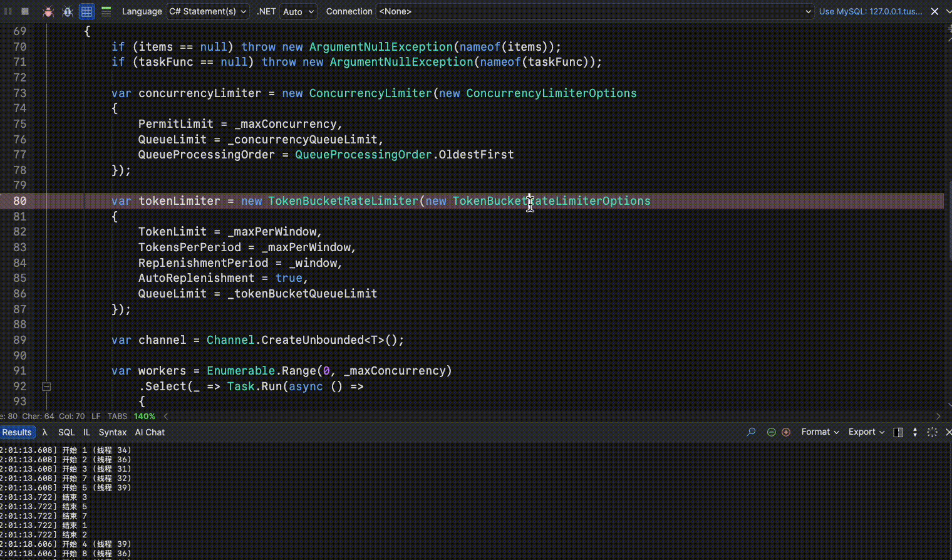Viewport: 952px width, 560px height.
Task: Open the results search magnifier icon
Action: (x=751, y=432)
